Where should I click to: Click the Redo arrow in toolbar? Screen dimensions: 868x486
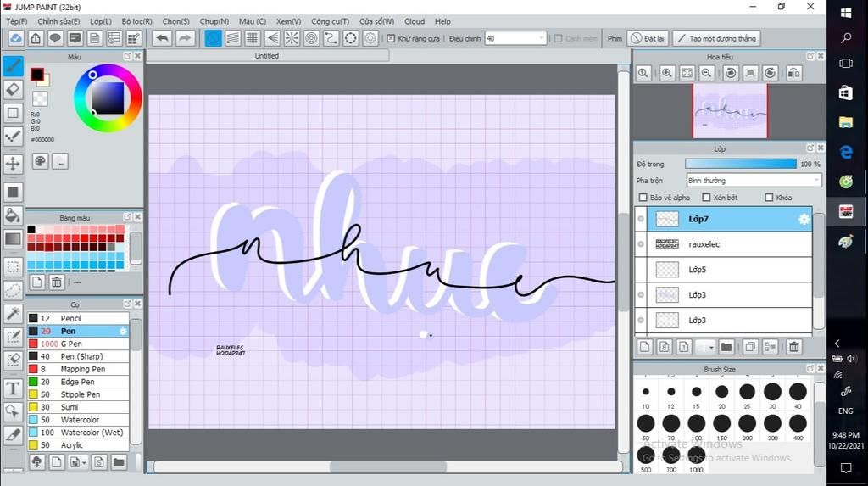click(x=185, y=38)
